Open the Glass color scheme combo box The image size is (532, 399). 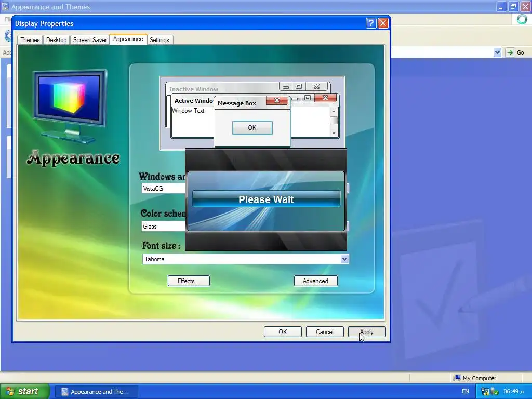[x=164, y=227]
